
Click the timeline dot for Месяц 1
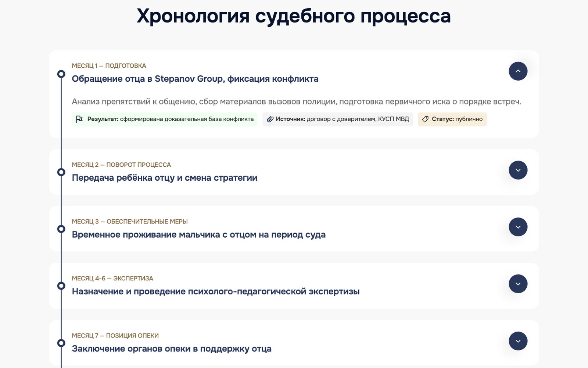[61, 74]
